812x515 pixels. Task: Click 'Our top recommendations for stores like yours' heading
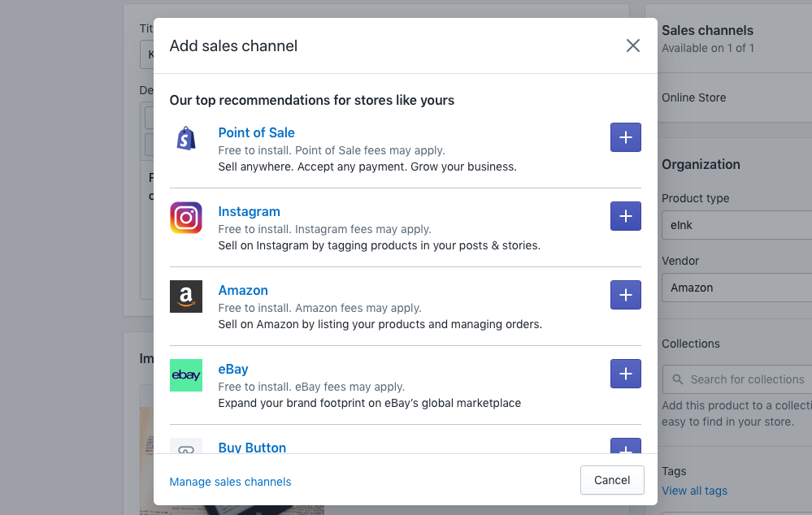pyautogui.click(x=312, y=100)
